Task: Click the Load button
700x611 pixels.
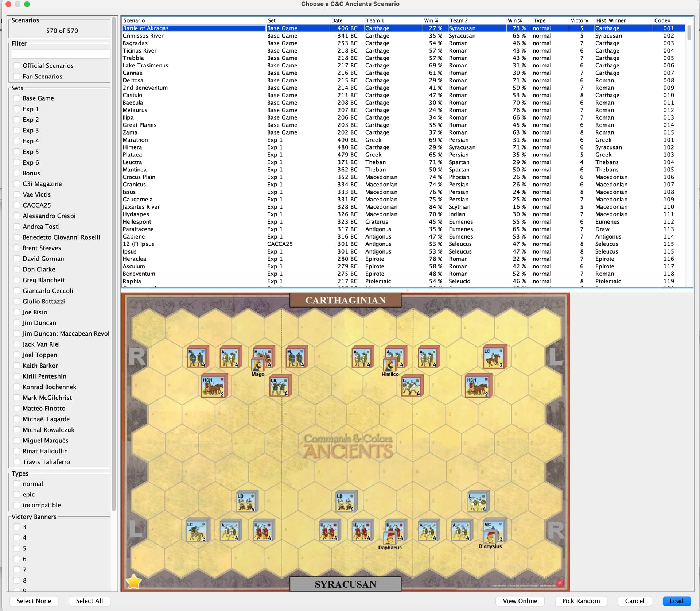Action: coord(676,601)
